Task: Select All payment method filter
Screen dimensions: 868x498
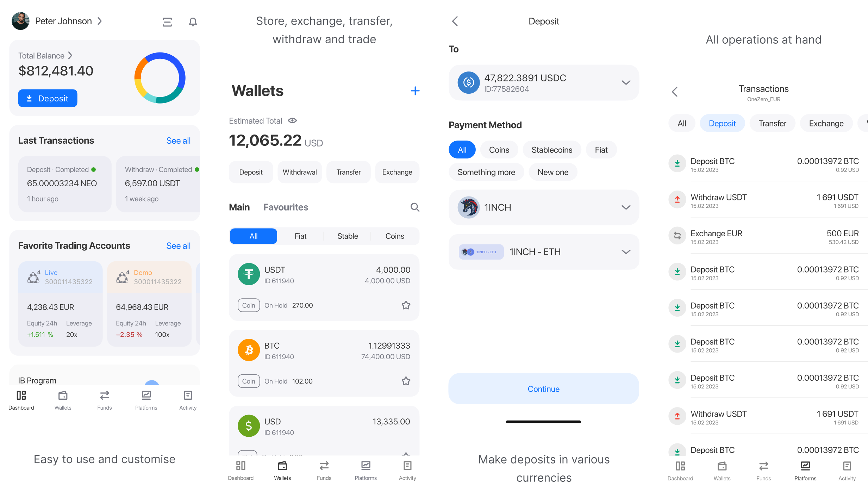Action: (462, 150)
